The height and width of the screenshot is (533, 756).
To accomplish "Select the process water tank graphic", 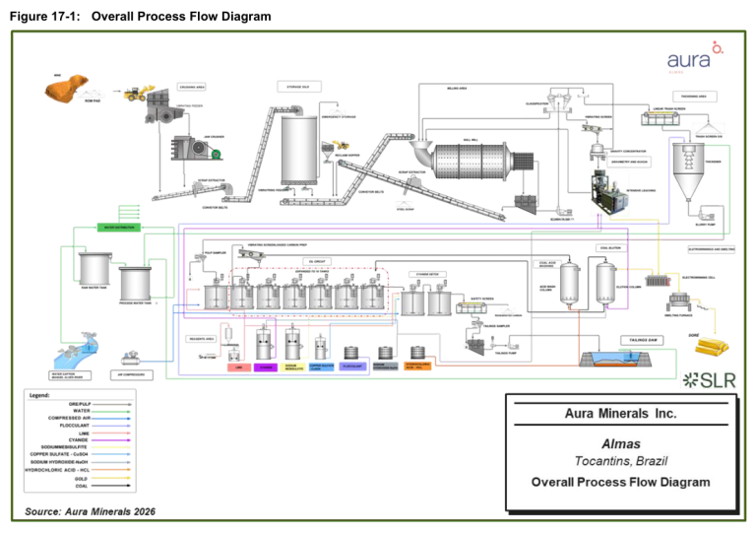I will (x=136, y=284).
